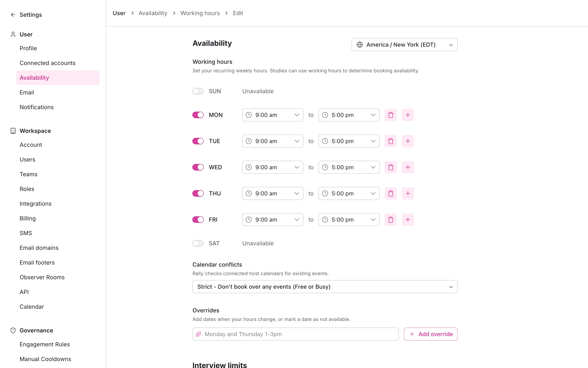
Task: Open Tuesday end time dropdown
Action: (x=349, y=141)
